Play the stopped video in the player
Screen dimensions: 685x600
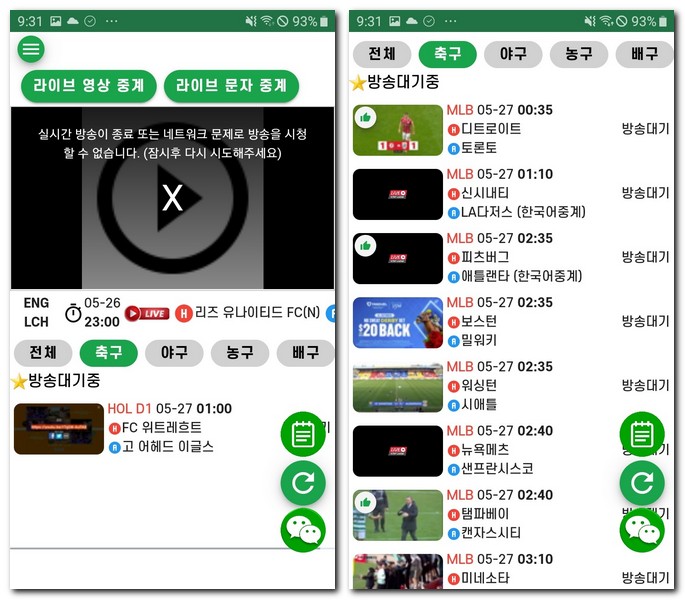pos(173,198)
